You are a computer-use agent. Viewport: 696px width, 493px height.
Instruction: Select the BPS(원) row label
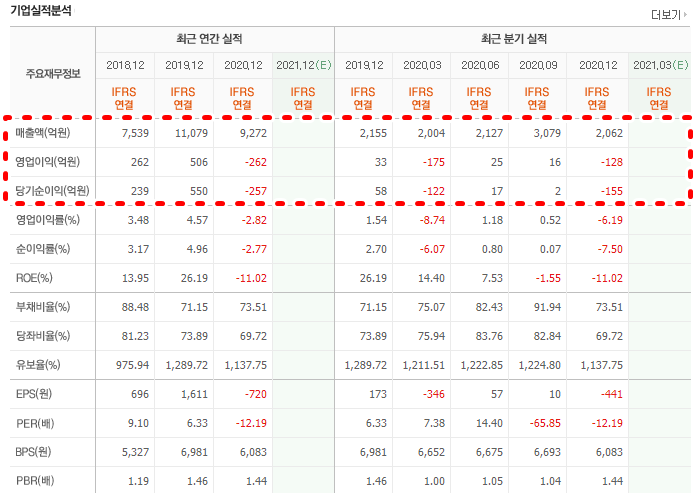coord(33,452)
